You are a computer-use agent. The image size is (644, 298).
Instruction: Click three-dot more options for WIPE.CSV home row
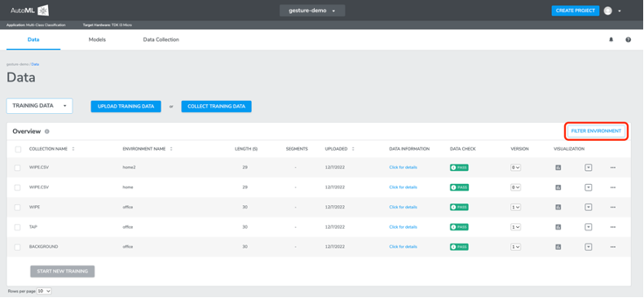point(613,187)
